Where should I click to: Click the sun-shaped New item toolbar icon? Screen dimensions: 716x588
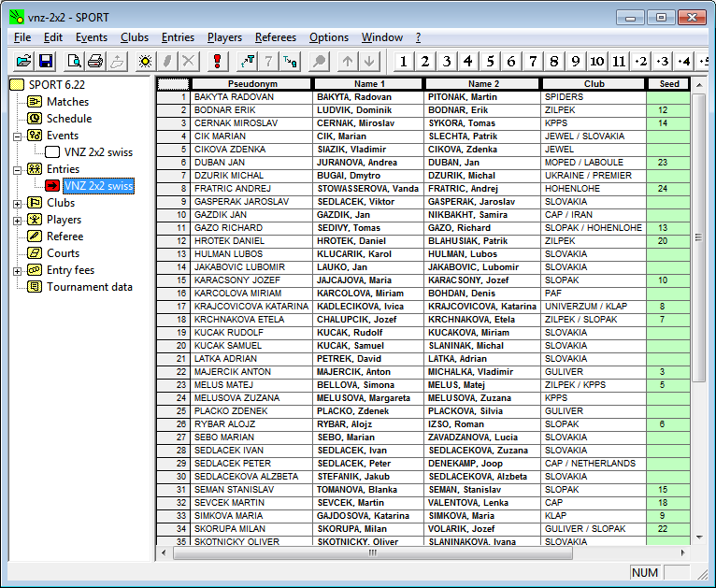tap(144, 62)
